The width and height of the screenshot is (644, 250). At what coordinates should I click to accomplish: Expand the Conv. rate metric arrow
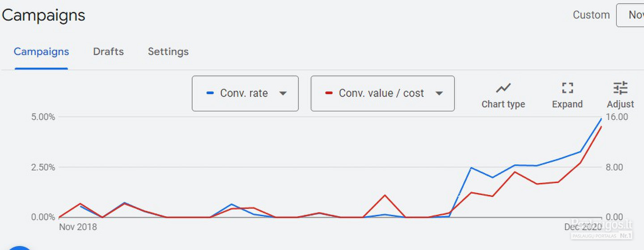tap(283, 93)
